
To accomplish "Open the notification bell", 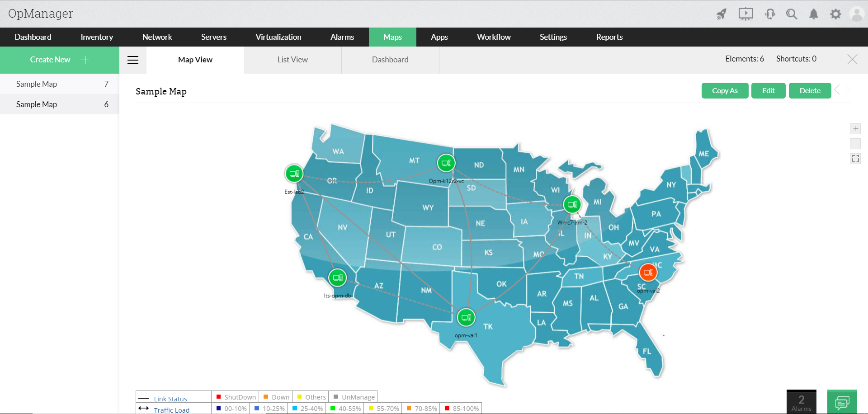I will point(814,14).
